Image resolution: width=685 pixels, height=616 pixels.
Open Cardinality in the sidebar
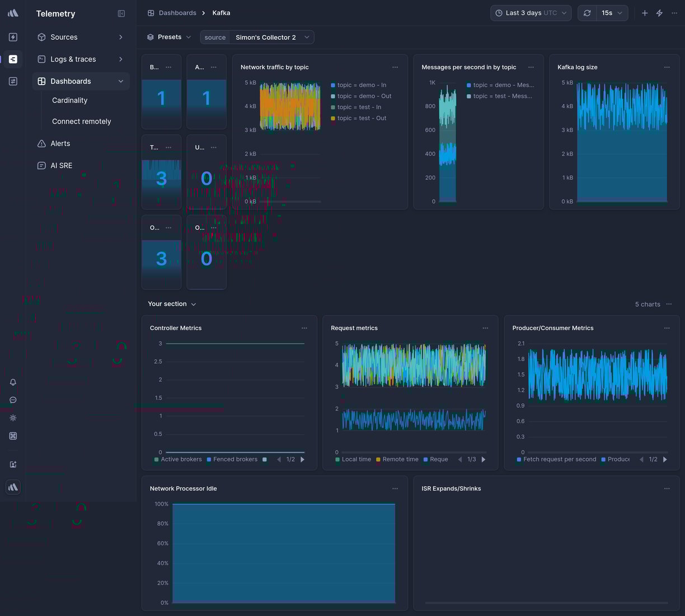click(x=69, y=100)
